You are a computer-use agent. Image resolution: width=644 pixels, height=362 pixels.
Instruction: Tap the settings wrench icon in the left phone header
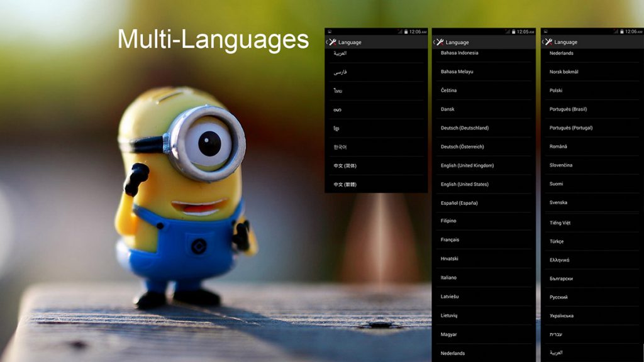(333, 42)
